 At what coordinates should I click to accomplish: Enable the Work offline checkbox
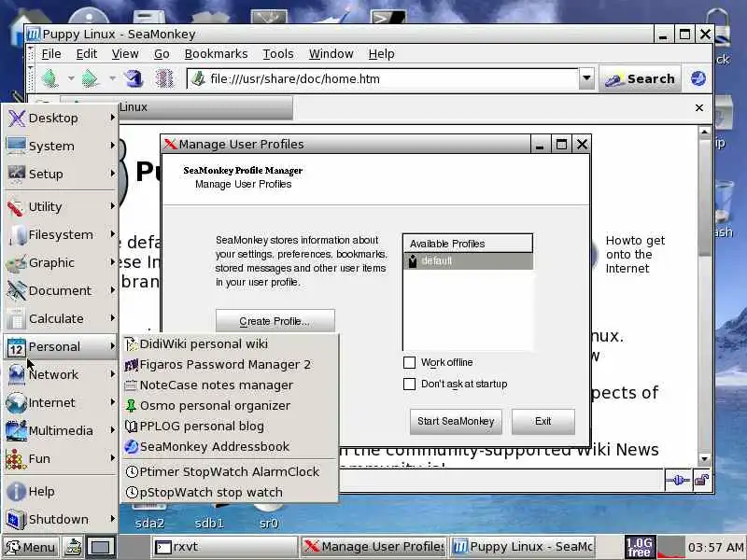[x=409, y=362]
